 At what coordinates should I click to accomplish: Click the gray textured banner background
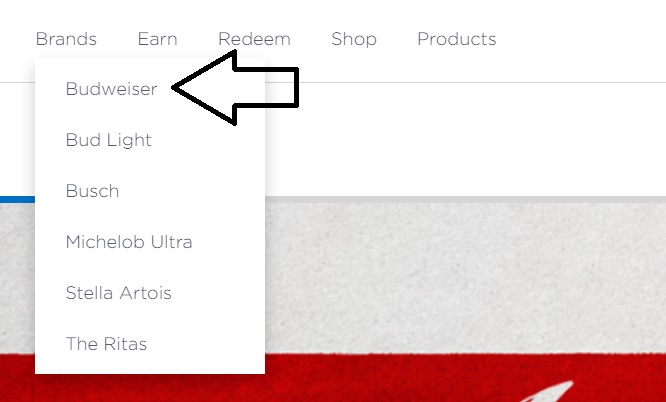click(465, 278)
